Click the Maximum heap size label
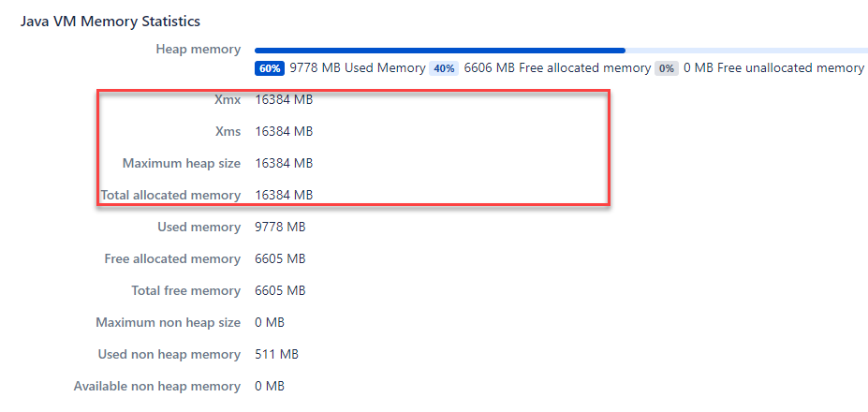The width and height of the screenshot is (868, 412). tap(182, 164)
